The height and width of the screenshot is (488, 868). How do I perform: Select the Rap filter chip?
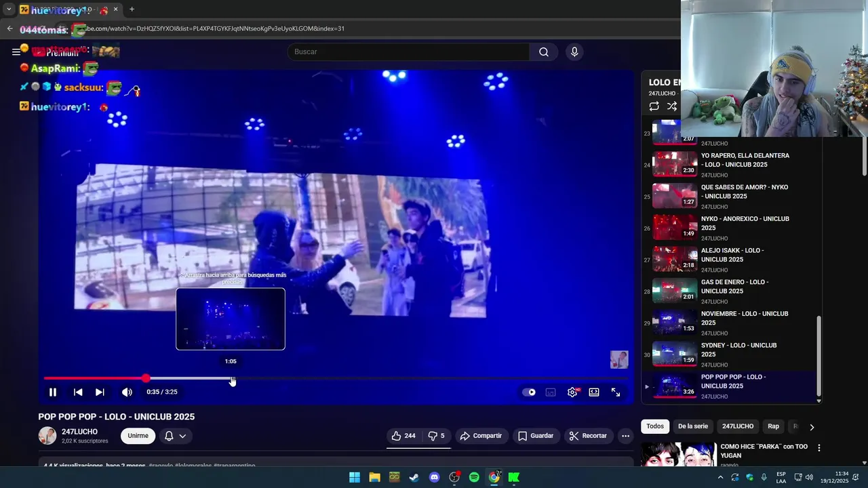[774, 426]
